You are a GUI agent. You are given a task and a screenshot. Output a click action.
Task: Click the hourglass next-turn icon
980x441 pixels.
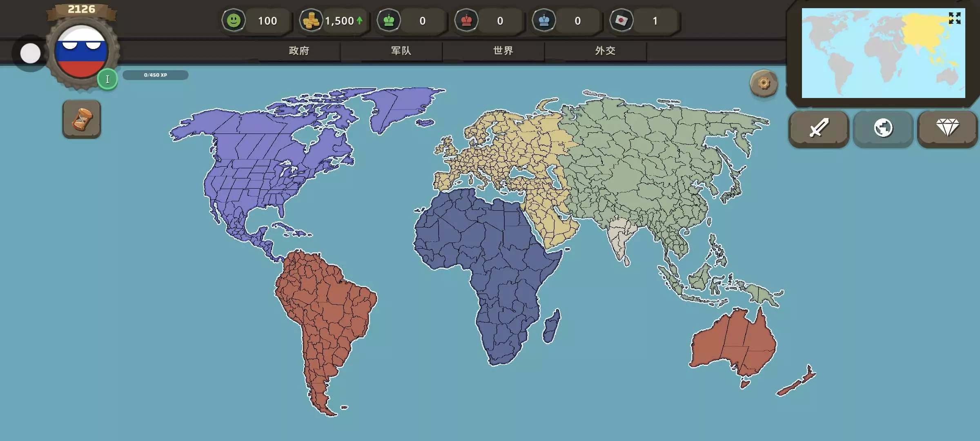(82, 119)
